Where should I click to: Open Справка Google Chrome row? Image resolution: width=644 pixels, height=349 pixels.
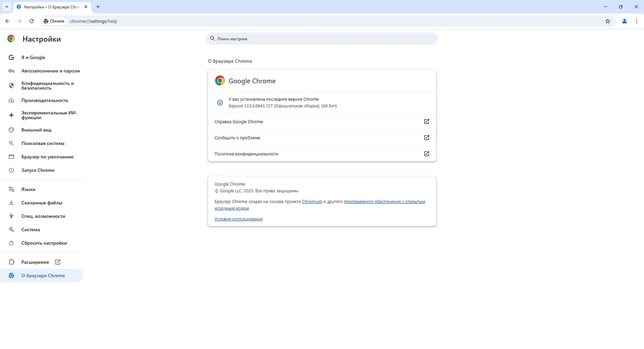(322, 122)
